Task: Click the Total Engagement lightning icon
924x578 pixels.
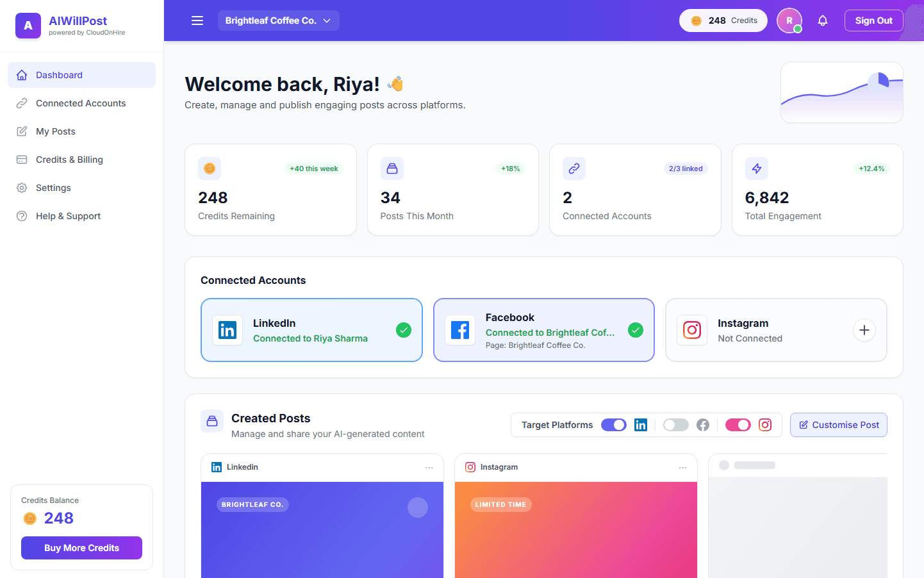Action: click(x=757, y=169)
